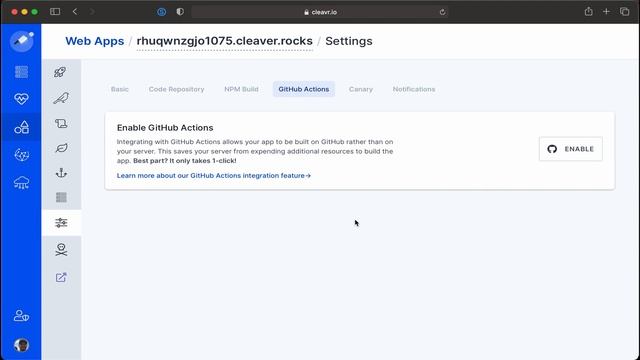Select the sliders settings icon

click(61, 223)
